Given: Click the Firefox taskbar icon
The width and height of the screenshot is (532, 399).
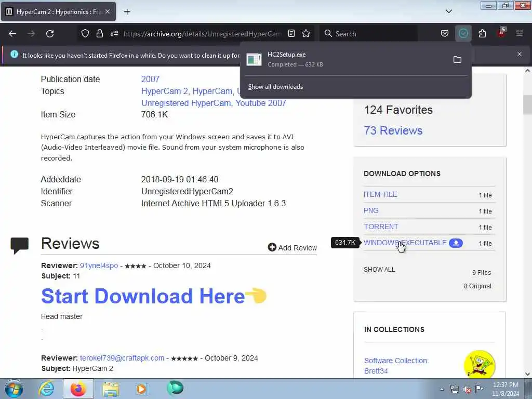Looking at the screenshot, I should (x=78, y=389).
